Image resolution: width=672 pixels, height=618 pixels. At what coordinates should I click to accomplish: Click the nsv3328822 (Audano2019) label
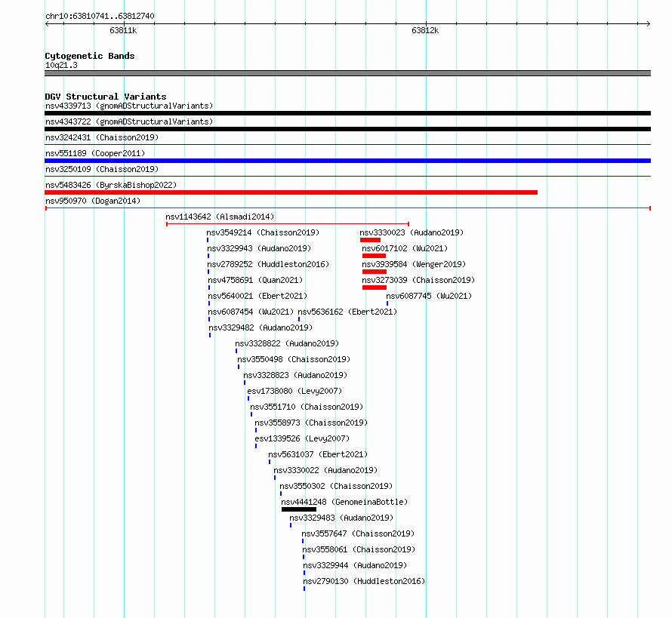(x=287, y=343)
